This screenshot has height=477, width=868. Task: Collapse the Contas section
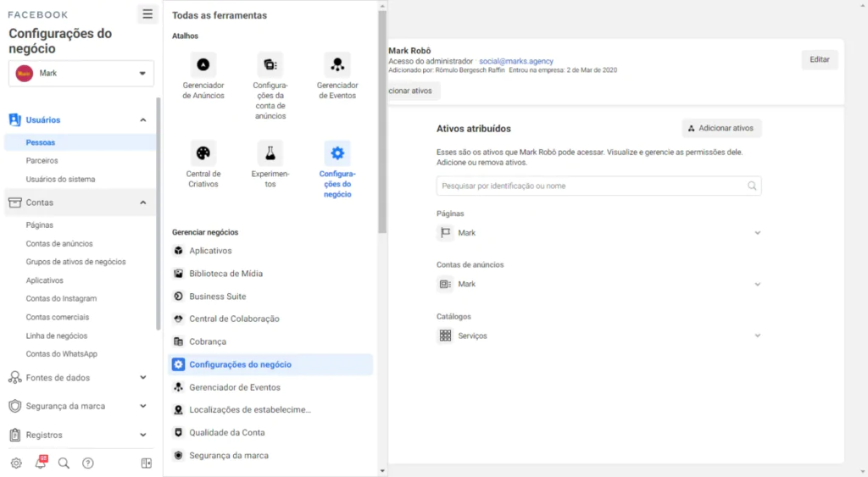click(142, 202)
